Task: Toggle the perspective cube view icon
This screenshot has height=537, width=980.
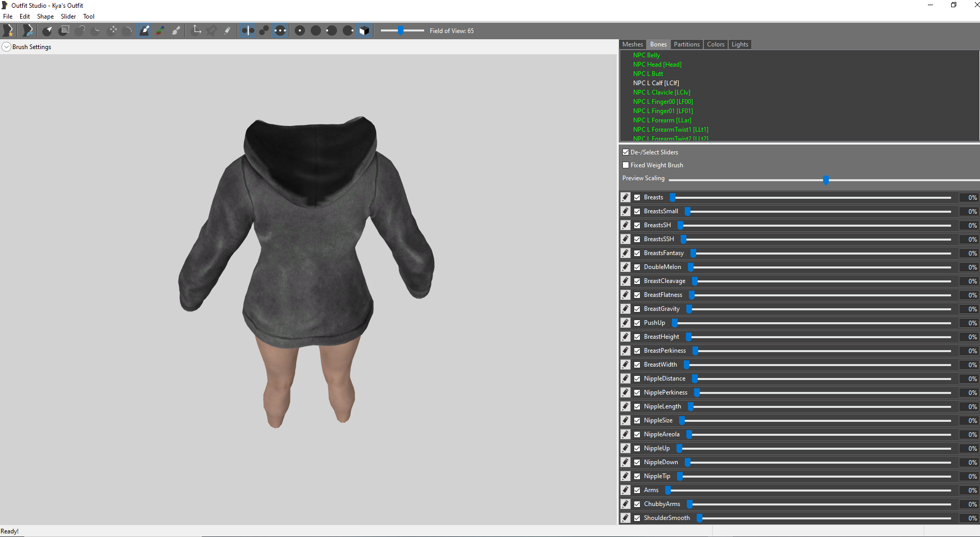Action: tap(364, 30)
